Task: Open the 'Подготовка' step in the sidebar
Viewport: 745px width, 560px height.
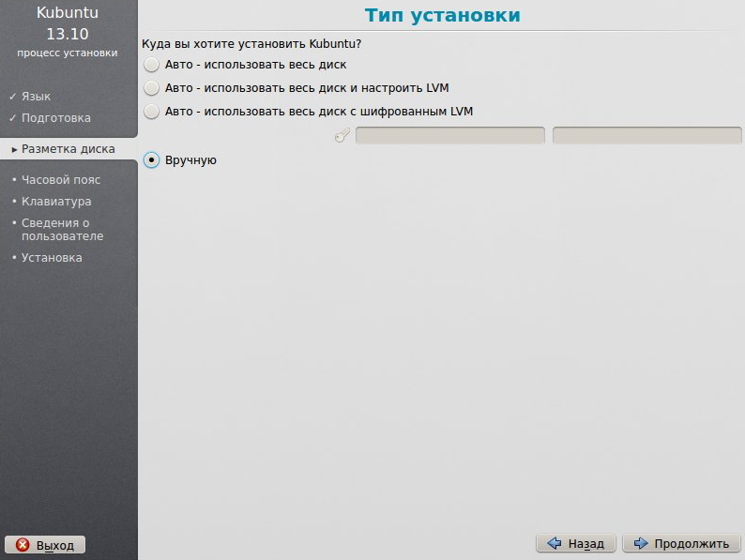Action: coord(56,118)
